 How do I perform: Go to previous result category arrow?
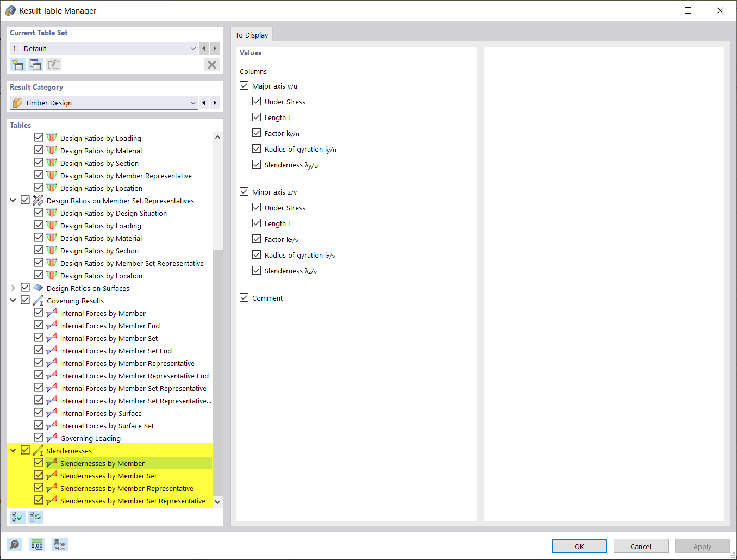tap(204, 103)
